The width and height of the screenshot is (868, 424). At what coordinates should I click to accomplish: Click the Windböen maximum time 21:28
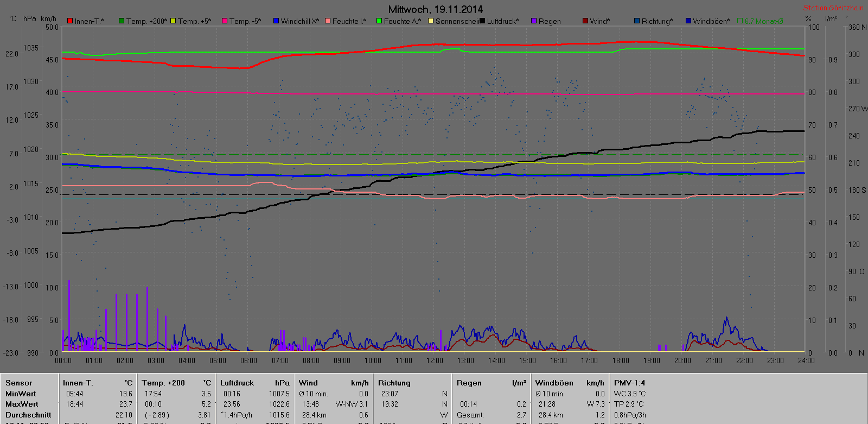(547, 404)
